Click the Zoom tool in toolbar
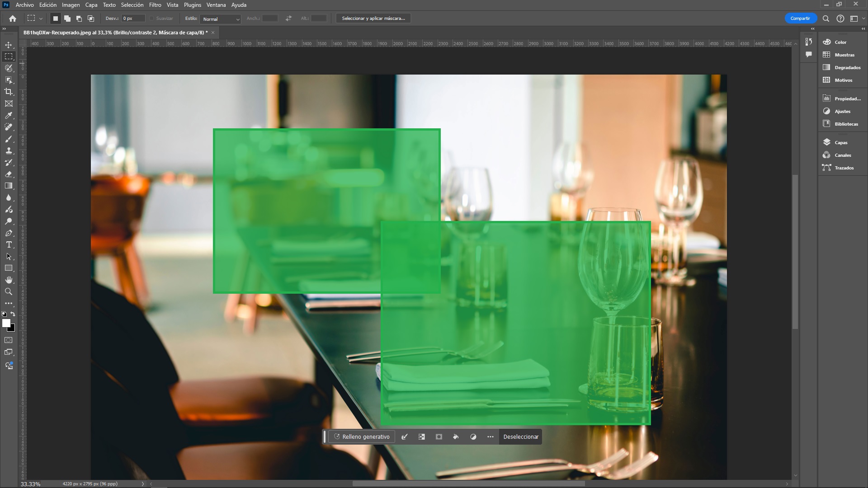This screenshot has height=488, width=868. point(8,291)
